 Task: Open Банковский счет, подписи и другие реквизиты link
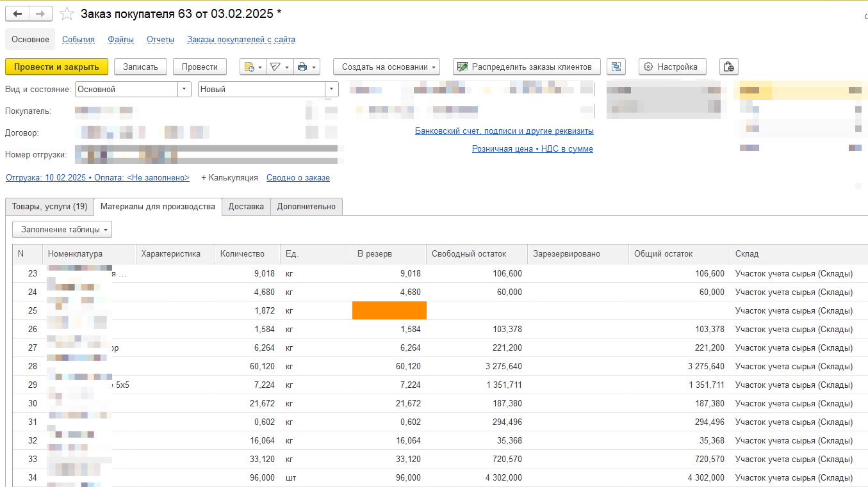(x=504, y=131)
